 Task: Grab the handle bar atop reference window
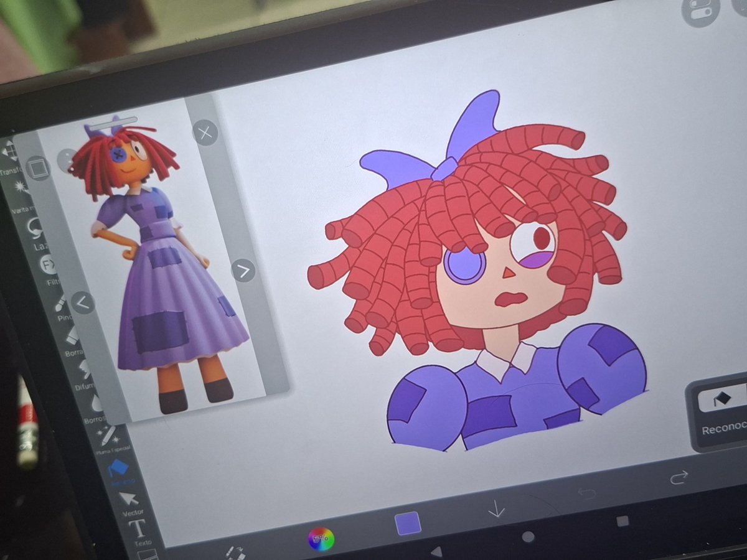114,123
